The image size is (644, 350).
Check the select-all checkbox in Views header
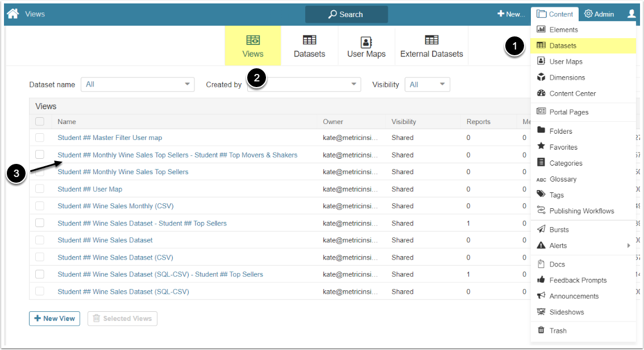click(x=40, y=121)
